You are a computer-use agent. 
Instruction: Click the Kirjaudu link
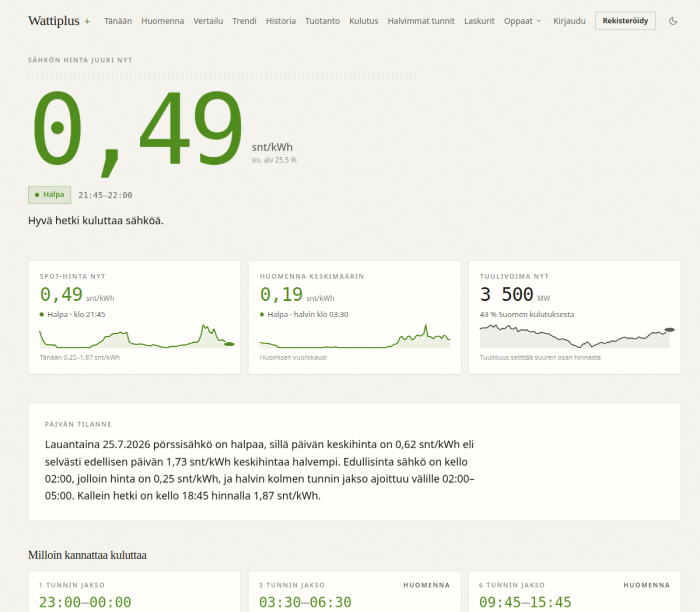(x=569, y=21)
